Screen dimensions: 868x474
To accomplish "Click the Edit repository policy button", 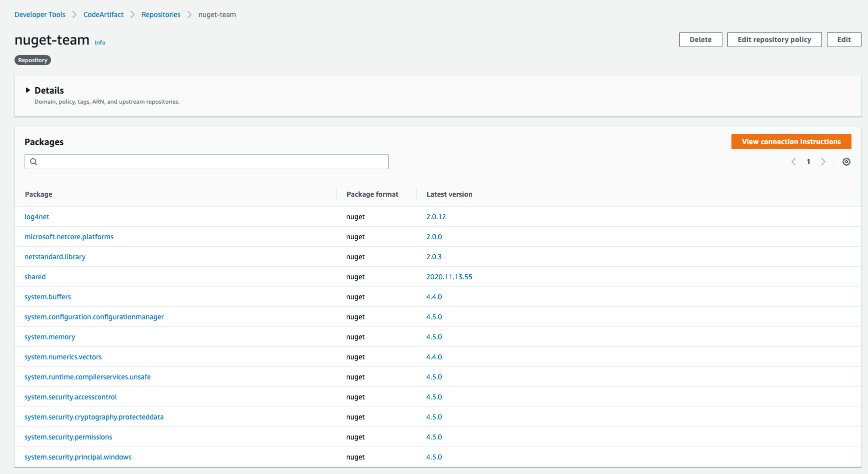I will [774, 40].
